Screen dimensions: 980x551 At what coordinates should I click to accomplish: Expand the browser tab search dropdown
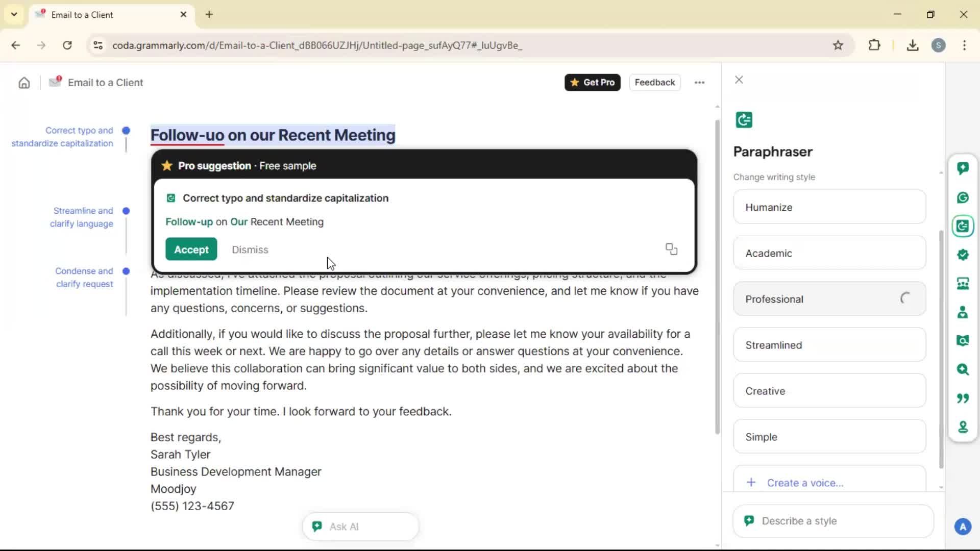tap(14, 14)
